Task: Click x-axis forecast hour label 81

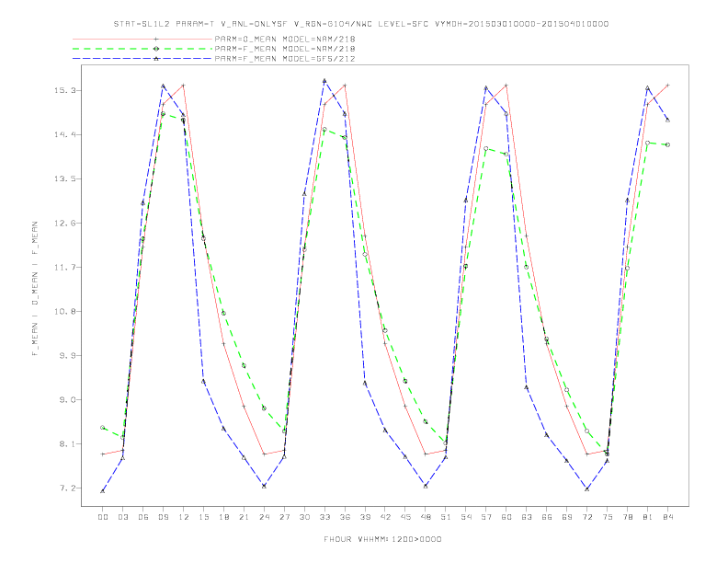Action: pyautogui.click(x=648, y=517)
